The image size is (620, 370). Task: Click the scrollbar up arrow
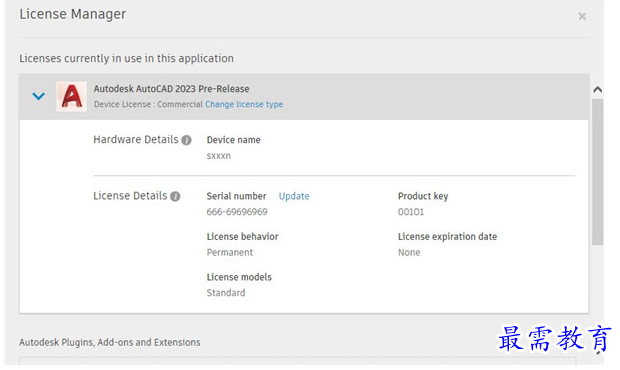(x=597, y=90)
